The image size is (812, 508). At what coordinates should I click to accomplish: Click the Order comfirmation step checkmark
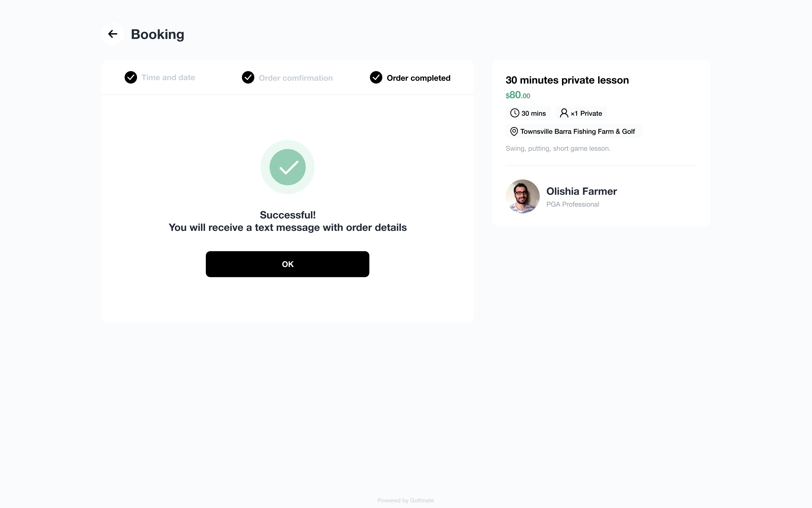(248, 78)
